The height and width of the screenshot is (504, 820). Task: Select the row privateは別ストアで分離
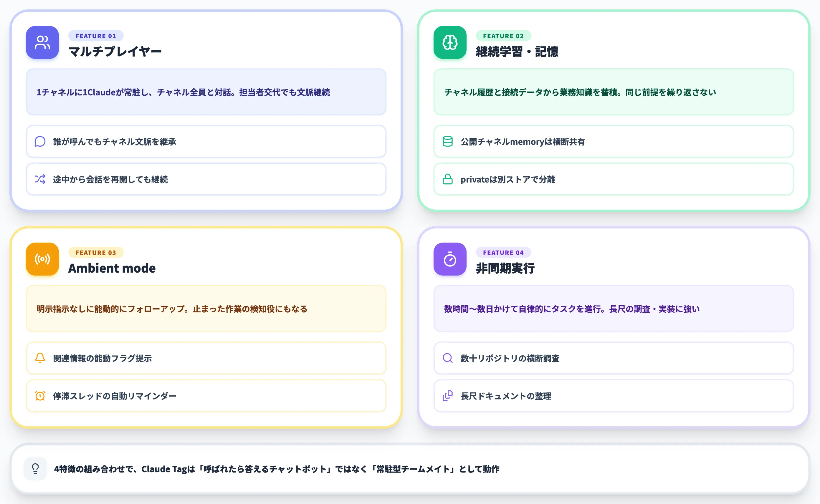point(614,179)
